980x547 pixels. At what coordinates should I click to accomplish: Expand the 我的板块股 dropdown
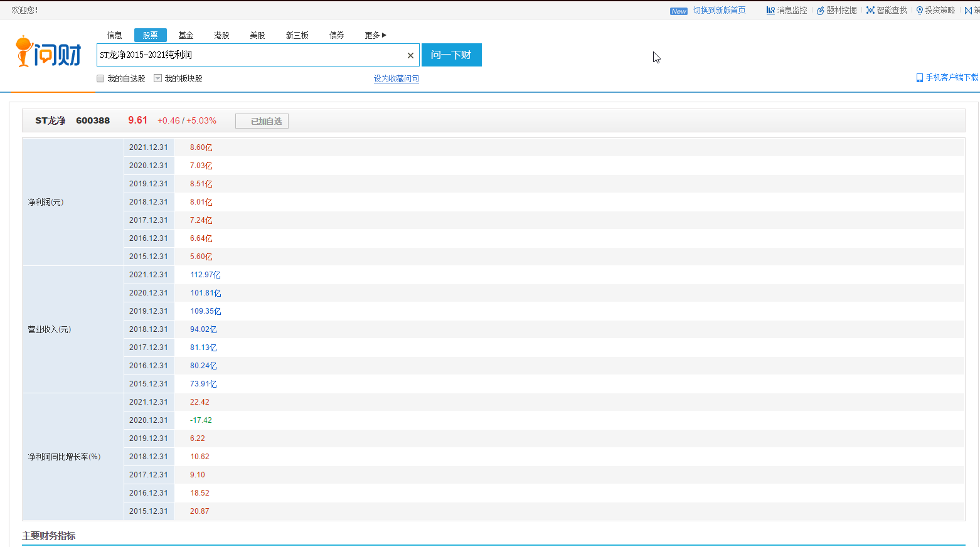point(158,78)
